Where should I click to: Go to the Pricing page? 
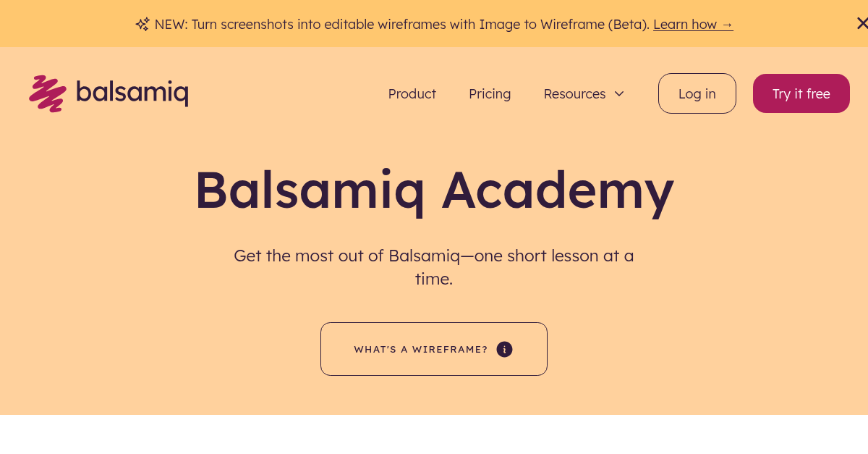click(490, 93)
